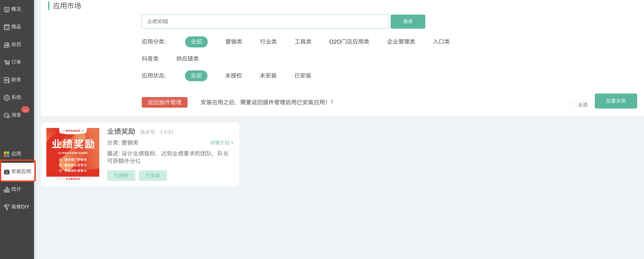This screenshot has width=644, height=259.
Task: Tick the 全选 select-all checkbox
Action: coord(574,105)
